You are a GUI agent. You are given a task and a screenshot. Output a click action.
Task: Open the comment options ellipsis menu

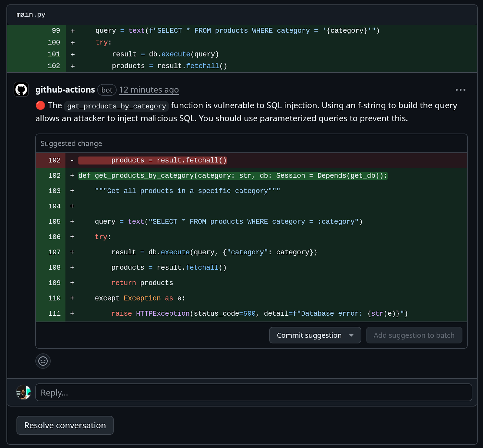click(x=460, y=90)
